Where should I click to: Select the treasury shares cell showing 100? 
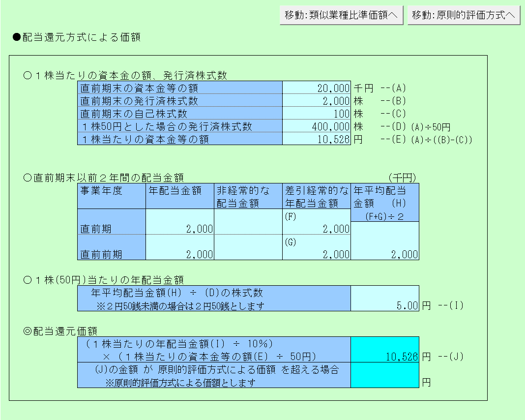[x=317, y=113]
